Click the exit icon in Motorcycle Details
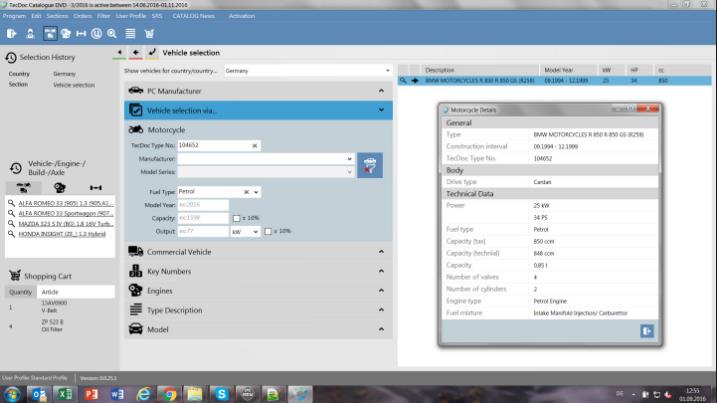The image size is (717, 403). click(x=648, y=330)
